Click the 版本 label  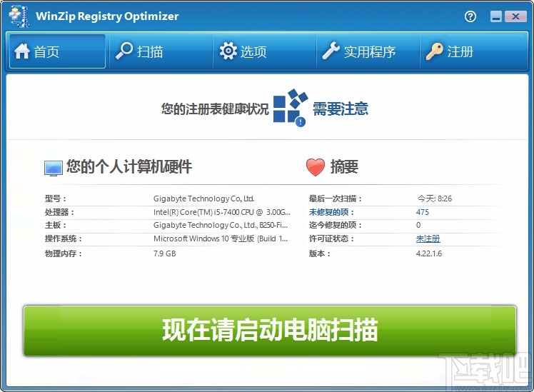pyautogui.click(x=319, y=253)
